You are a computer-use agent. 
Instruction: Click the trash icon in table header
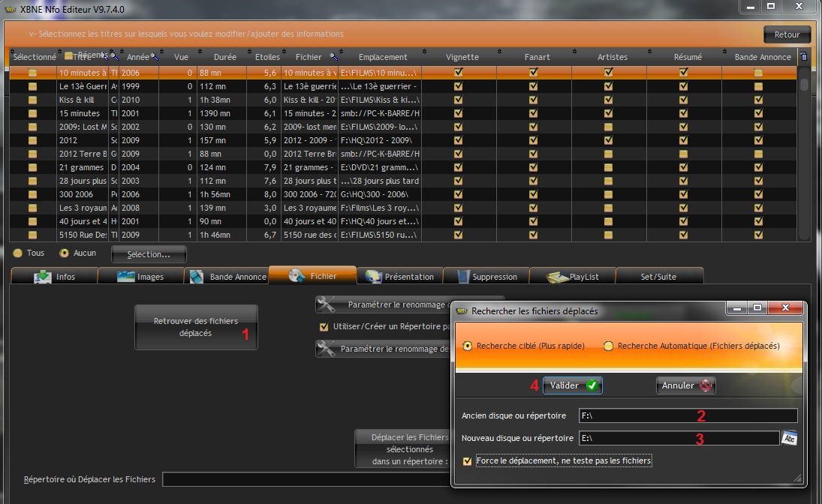804,57
